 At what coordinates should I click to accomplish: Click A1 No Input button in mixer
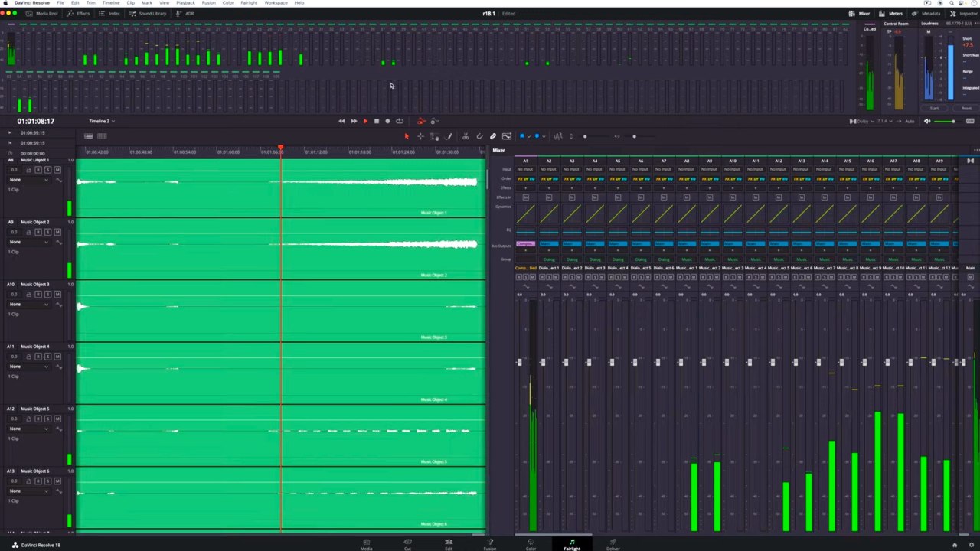[x=525, y=169]
